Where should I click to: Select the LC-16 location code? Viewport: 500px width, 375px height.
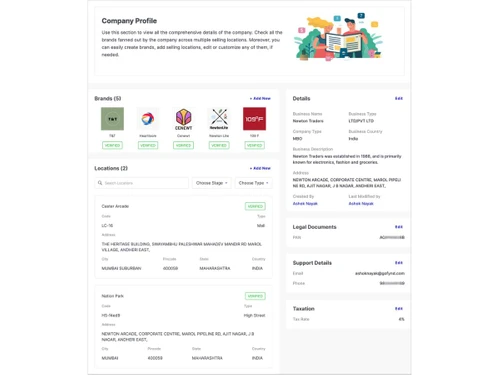click(107, 226)
